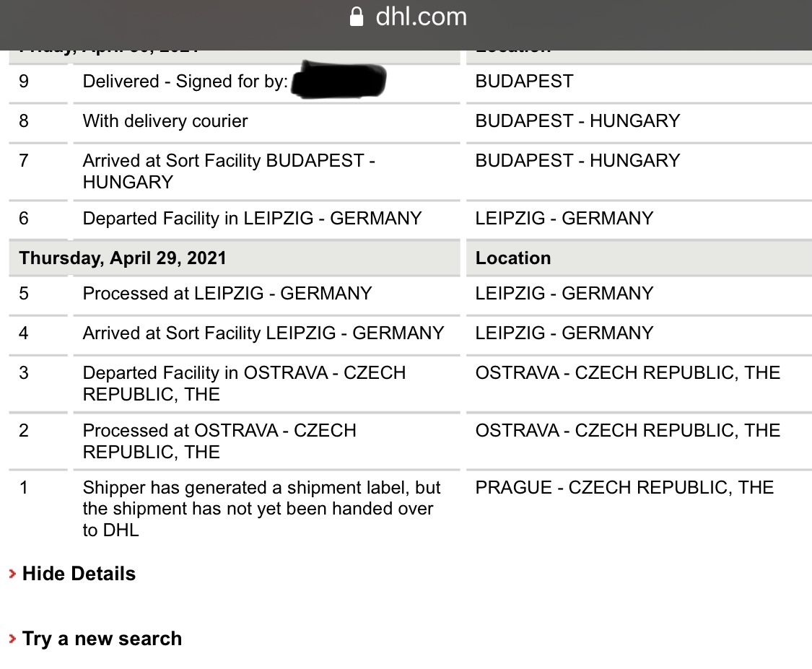The image size is (812, 669).
Task: Click the blacked-out signature name
Action: click(339, 80)
